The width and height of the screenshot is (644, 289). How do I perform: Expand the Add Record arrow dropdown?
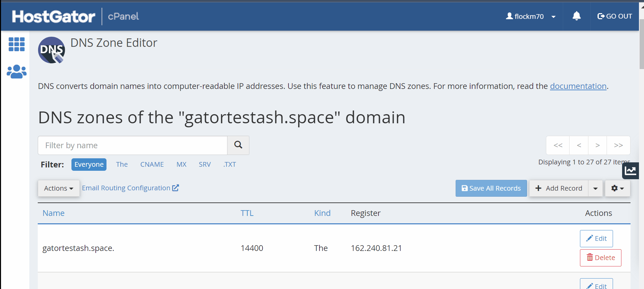tap(595, 188)
